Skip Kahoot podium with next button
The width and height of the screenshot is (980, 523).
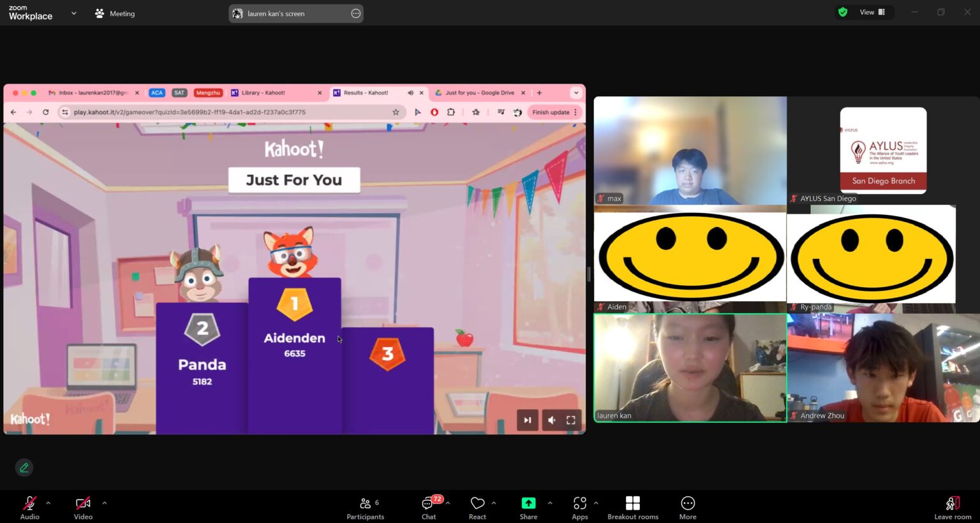528,420
